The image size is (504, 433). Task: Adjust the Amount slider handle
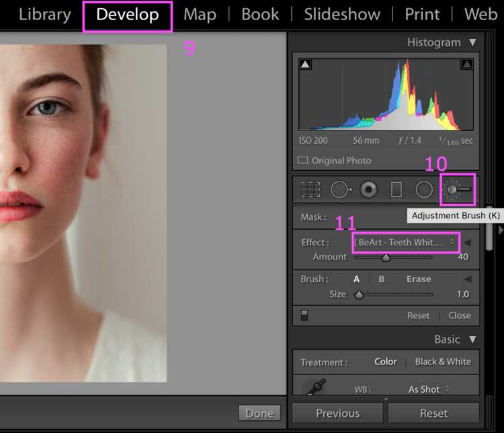tap(386, 258)
